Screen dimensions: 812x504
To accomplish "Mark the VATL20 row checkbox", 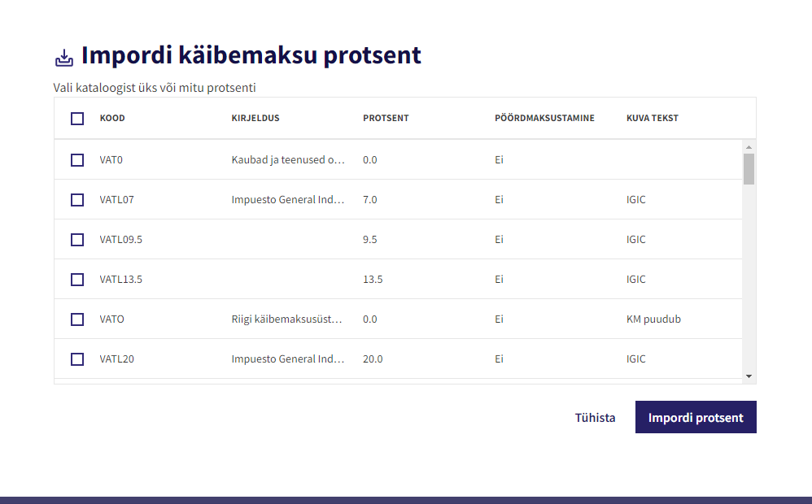I will coord(77,359).
